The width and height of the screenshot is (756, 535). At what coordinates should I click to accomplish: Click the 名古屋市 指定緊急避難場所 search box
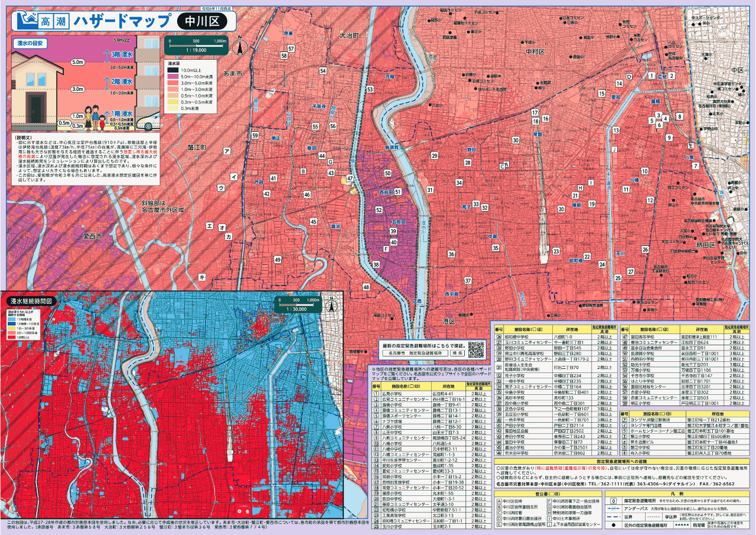(x=415, y=352)
